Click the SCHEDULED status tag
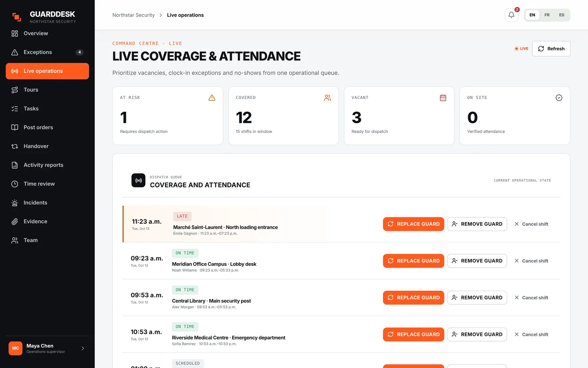The image size is (588, 368). pos(188,364)
